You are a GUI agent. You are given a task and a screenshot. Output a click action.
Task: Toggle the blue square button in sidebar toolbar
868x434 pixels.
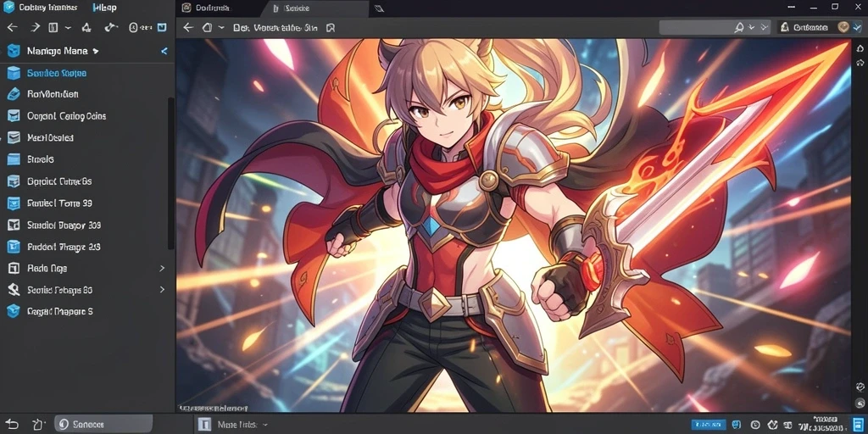[162, 27]
